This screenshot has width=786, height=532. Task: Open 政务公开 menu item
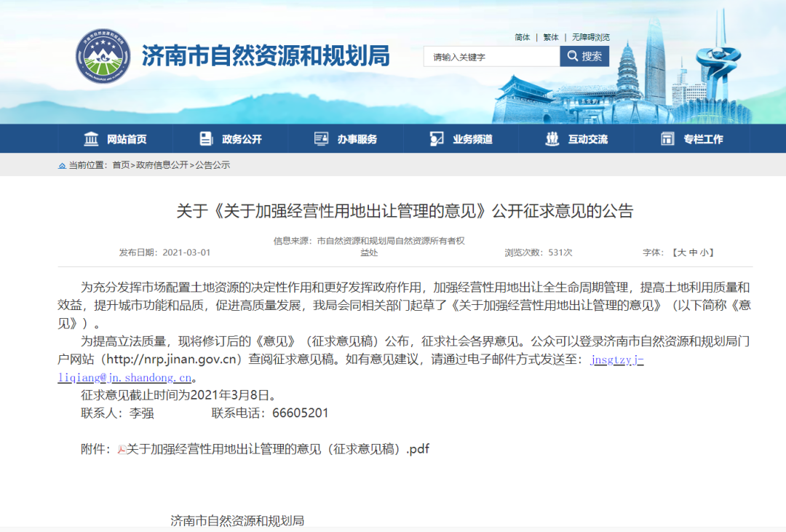(231, 139)
